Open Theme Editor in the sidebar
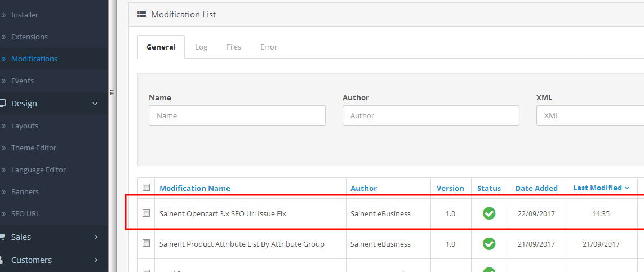This screenshot has height=272, width=644. coord(34,148)
